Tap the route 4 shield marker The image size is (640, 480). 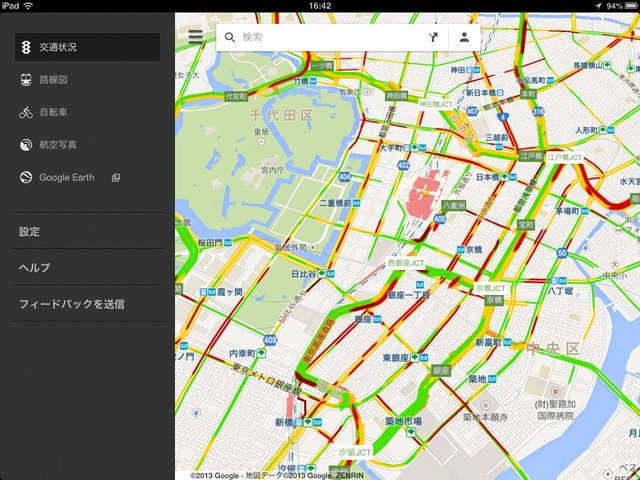[x=503, y=118]
